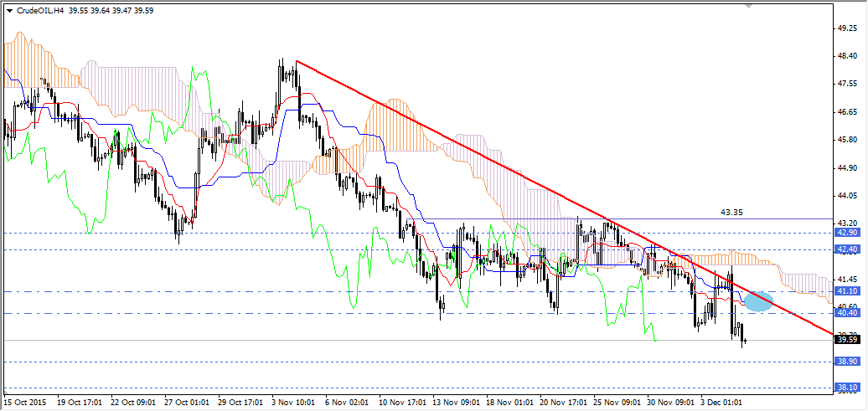
Task: Click the 49.25 price axis label
Action: pyautogui.click(x=848, y=28)
